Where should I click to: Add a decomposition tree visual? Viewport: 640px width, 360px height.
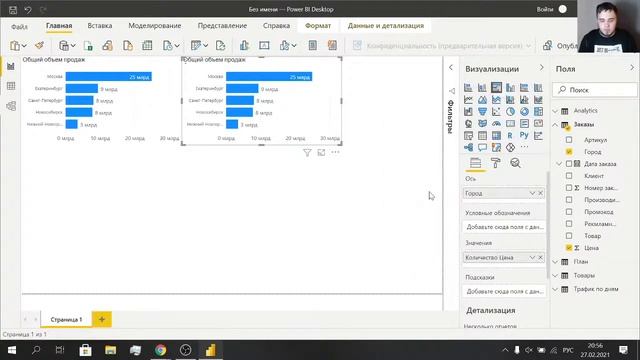click(468, 147)
